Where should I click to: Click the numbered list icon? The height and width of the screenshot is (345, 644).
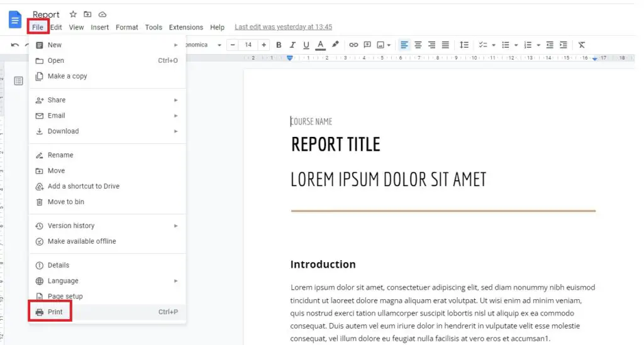(528, 45)
